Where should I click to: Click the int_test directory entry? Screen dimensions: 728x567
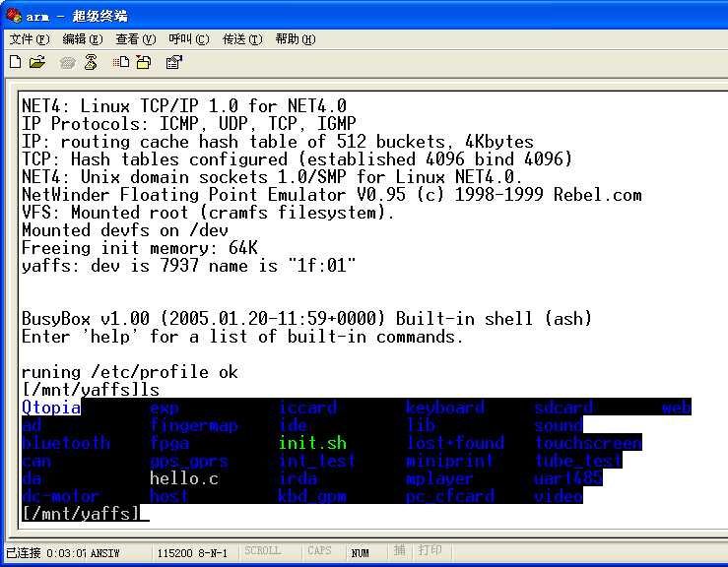coord(317,461)
